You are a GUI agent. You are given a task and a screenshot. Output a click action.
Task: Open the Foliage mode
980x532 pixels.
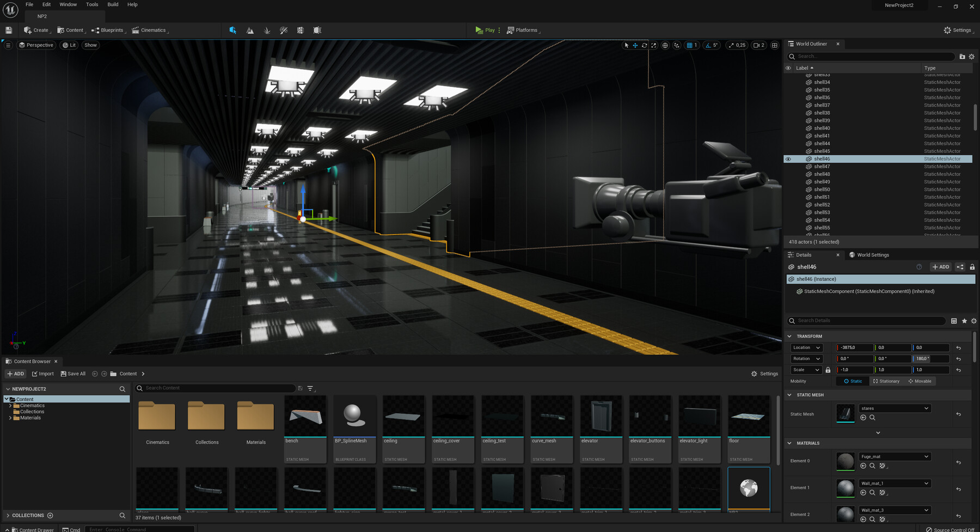click(x=267, y=30)
